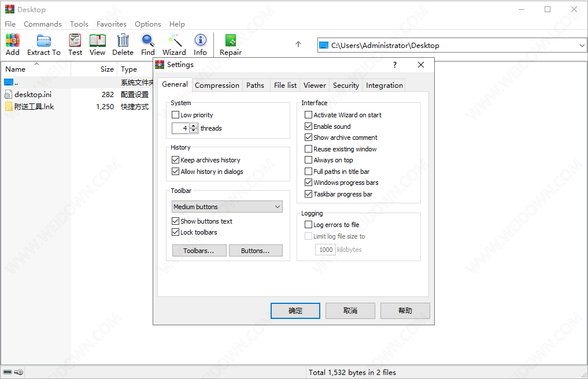Open the Security tab

[x=346, y=85]
